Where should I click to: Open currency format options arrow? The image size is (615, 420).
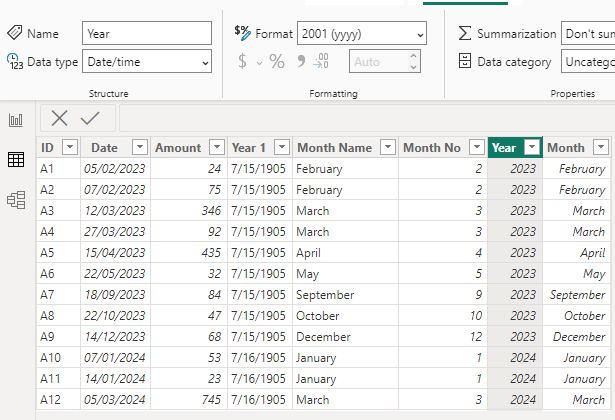point(259,63)
